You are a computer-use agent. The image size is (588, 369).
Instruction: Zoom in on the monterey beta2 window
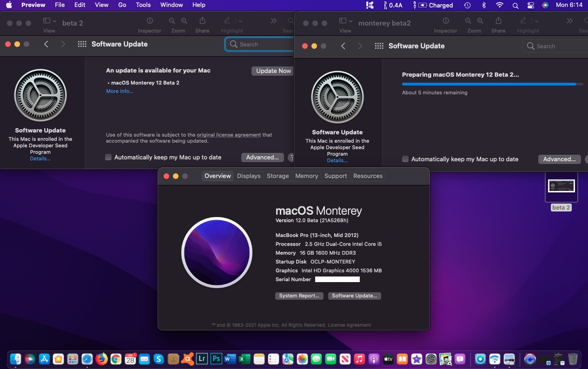pyautogui.click(x=480, y=21)
